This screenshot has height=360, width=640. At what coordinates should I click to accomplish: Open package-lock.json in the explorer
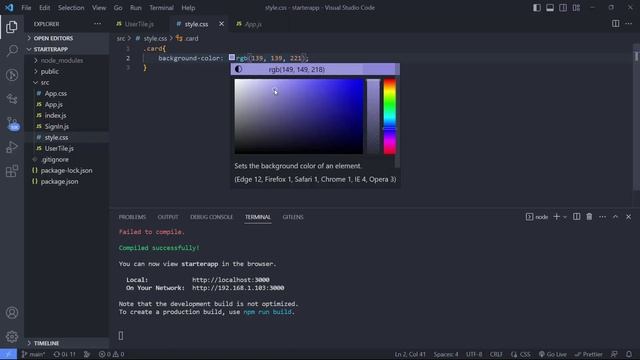coord(67,170)
